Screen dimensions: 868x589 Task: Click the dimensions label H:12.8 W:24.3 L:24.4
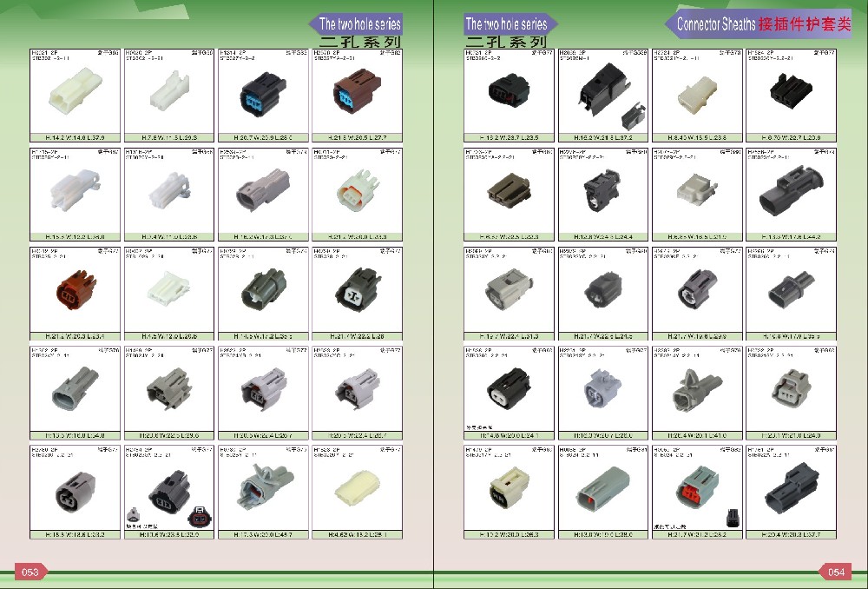[603, 236]
